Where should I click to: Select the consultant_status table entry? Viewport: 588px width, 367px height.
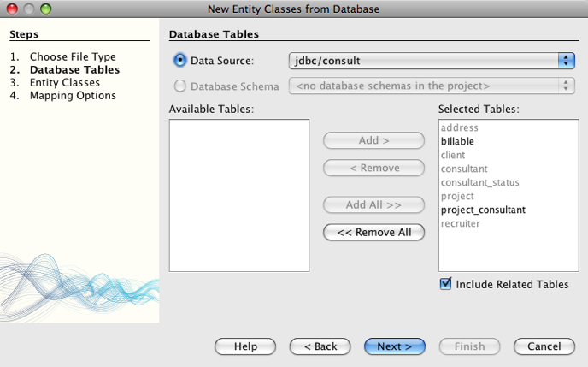(x=480, y=182)
